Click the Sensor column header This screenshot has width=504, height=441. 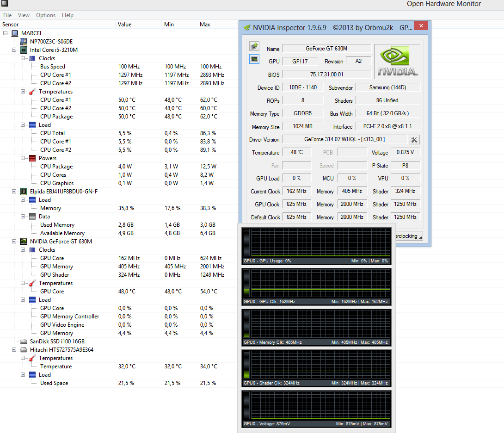[58, 25]
